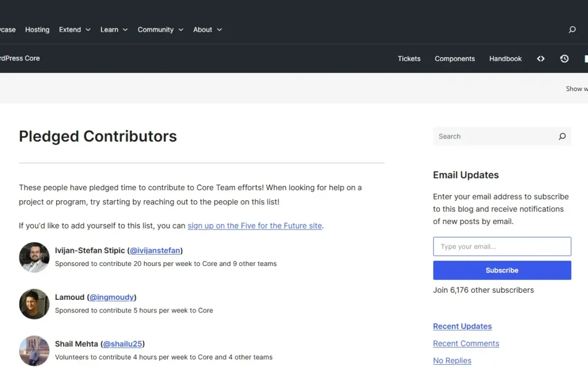The height and width of the screenshot is (368, 588).
Task: Open the Hosting menu item
Action: [x=37, y=29]
